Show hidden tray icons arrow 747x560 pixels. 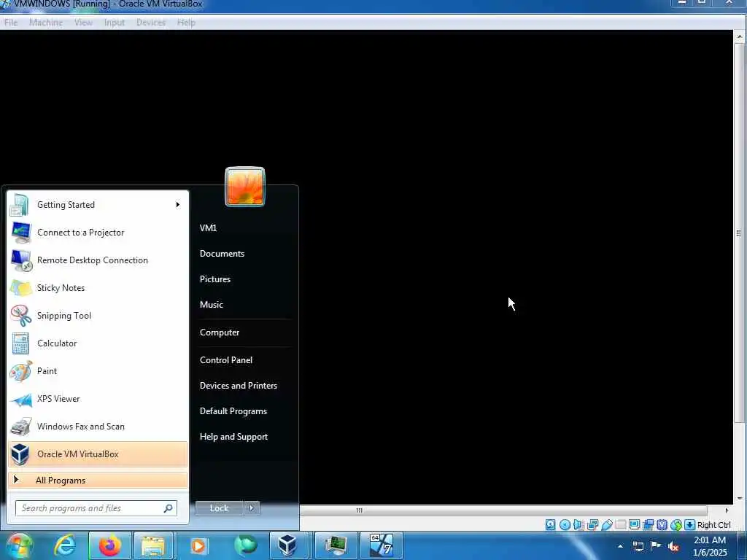tap(620, 546)
